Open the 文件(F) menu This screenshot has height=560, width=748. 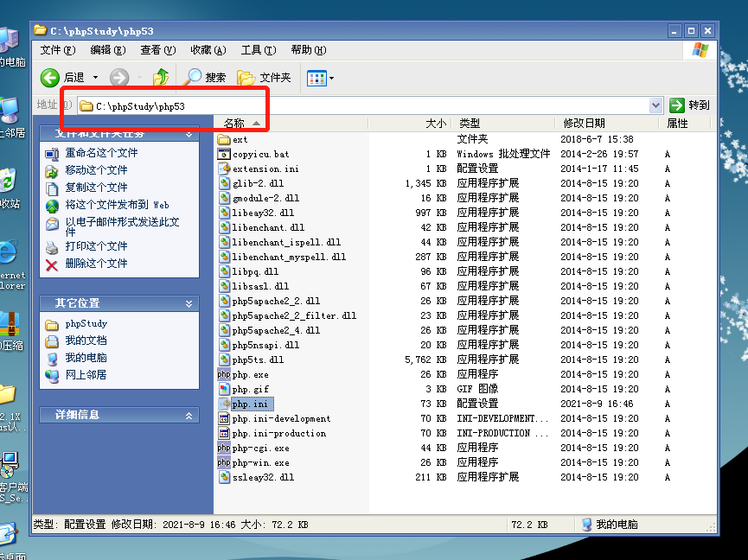(x=58, y=50)
